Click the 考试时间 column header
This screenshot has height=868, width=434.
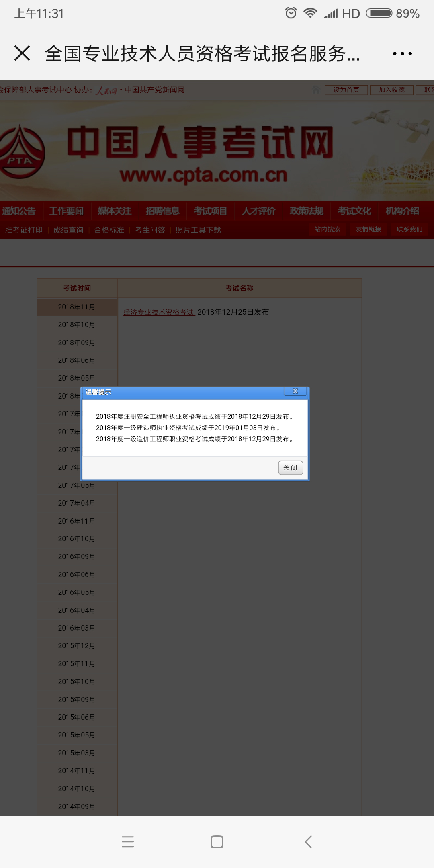coord(77,288)
